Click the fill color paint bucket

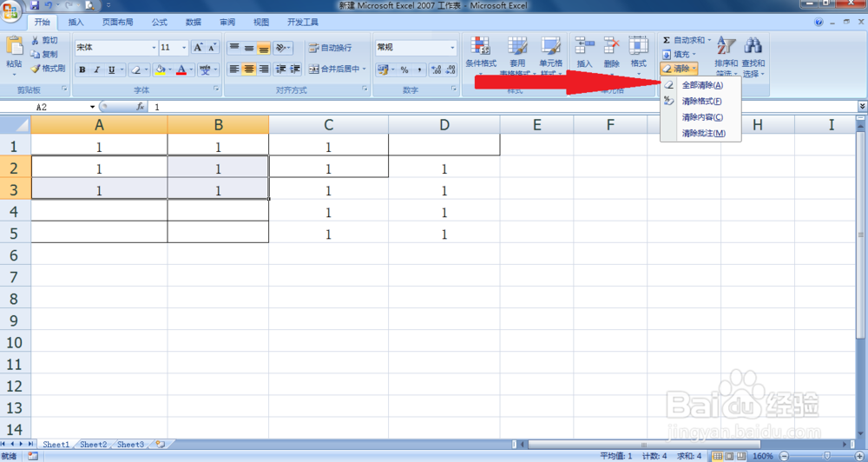(x=160, y=69)
